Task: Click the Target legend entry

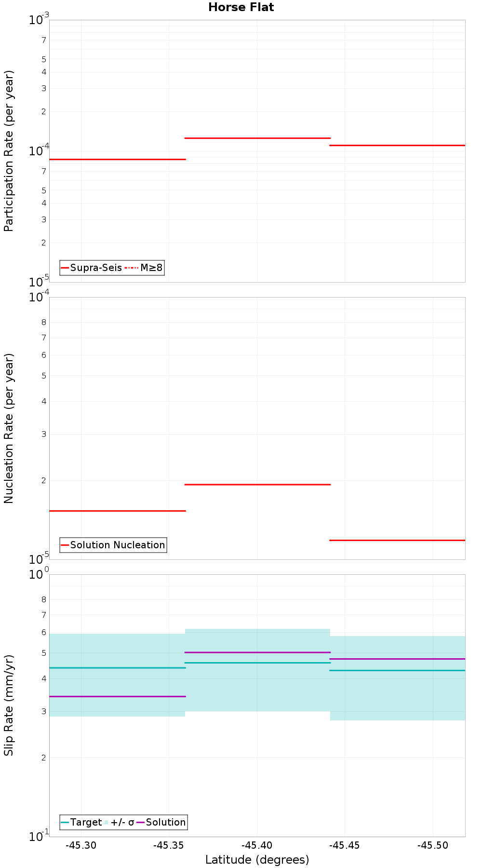Action: (81, 822)
